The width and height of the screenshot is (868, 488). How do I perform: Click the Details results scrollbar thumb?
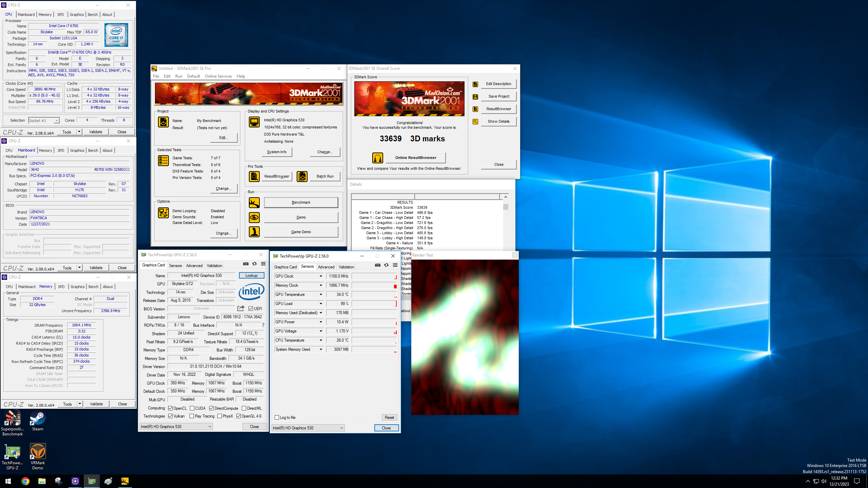tap(506, 207)
